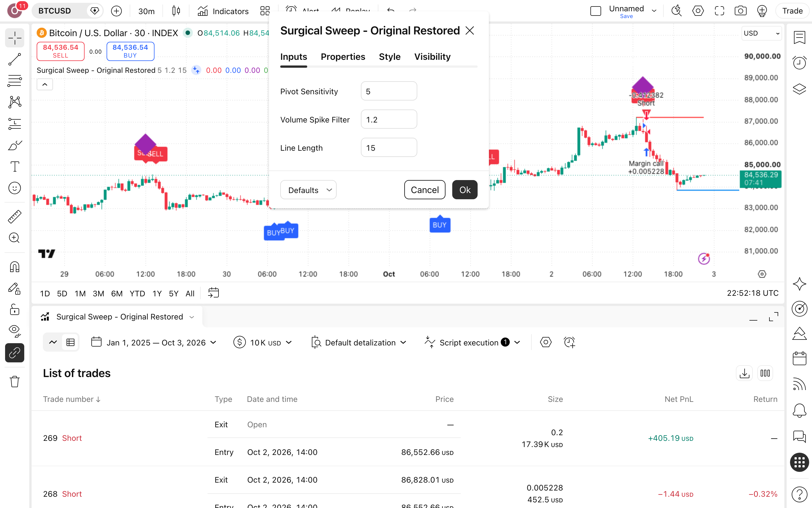The height and width of the screenshot is (508, 812).
Task: Select the text annotation tool
Action: [x=14, y=167]
